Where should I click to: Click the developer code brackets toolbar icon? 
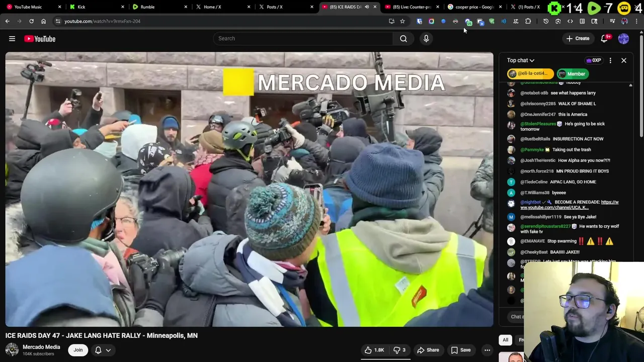coord(570,21)
